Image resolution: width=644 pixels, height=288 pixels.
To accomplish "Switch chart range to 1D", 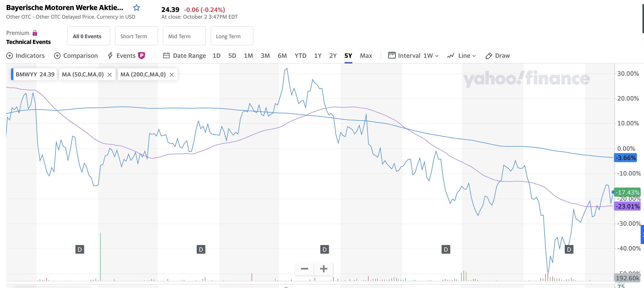I will (x=216, y=56).
